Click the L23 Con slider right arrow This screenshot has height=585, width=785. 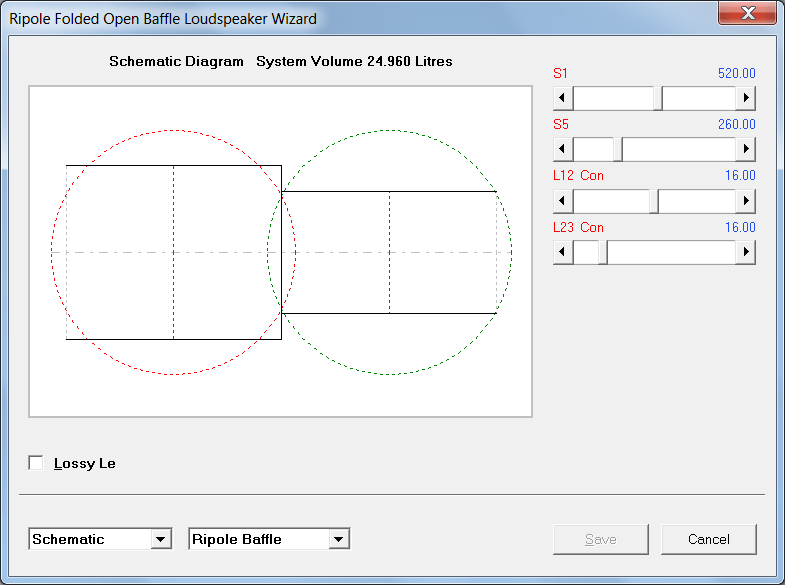(x=745, y=252)
